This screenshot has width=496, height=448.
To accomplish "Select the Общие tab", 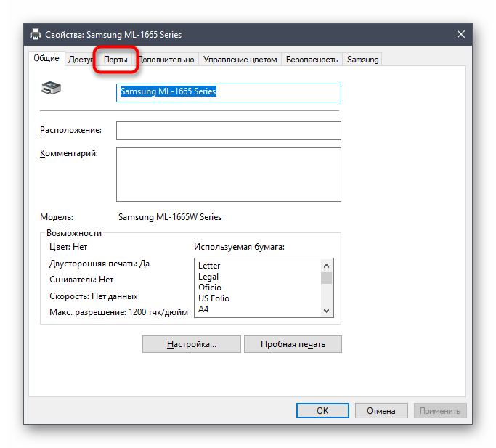I will pos(46,59).
